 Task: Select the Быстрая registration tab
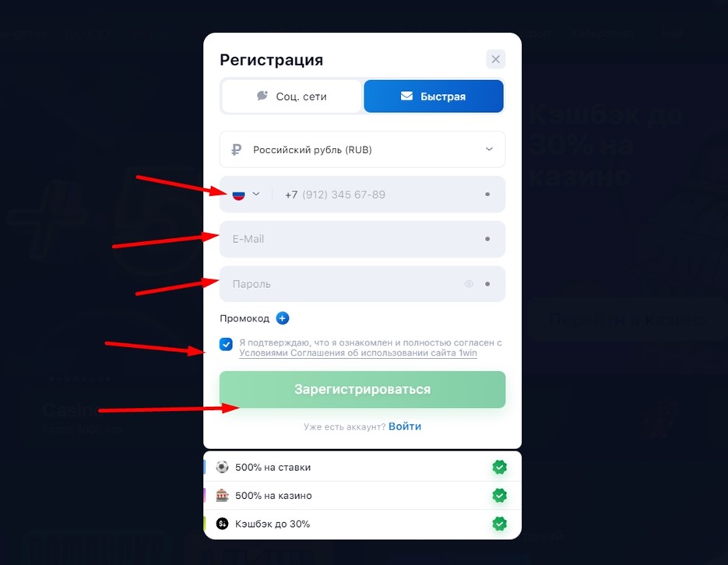[434, 97]
